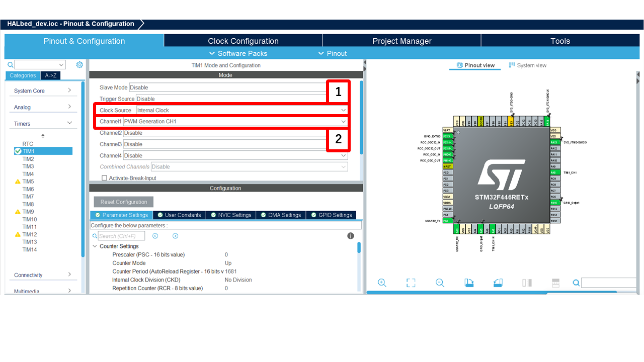Select the Categories tab
This screenshot has height=362, width=644.
pyautogui.click(x=23, y=75)
